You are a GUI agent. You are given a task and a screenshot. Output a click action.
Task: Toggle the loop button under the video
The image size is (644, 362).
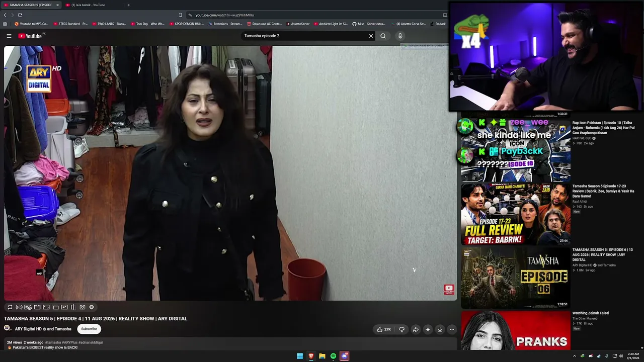point(10,307)
